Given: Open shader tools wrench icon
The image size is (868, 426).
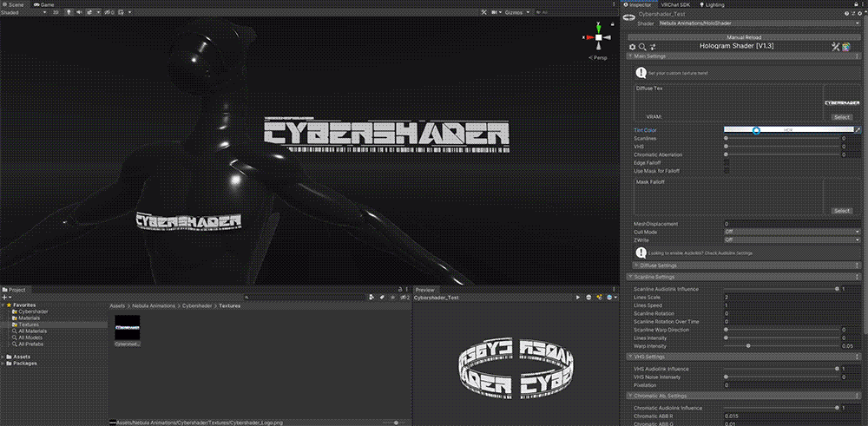Looking at the screenshot, I should 836,47.
